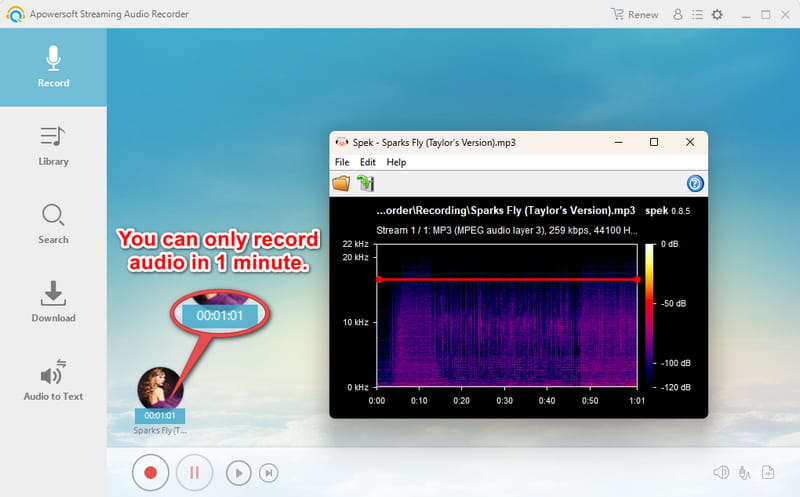
Task: Click the microphone input icon
Action: [744, 473]
